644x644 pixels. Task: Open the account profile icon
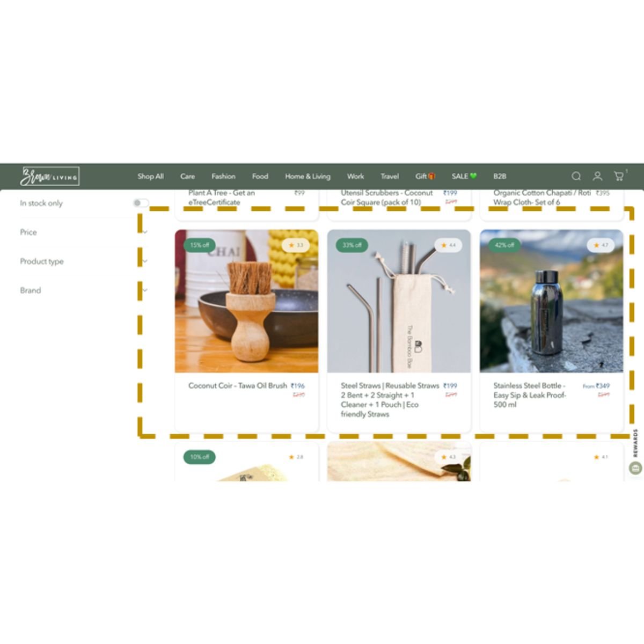[x=597, y=175]
